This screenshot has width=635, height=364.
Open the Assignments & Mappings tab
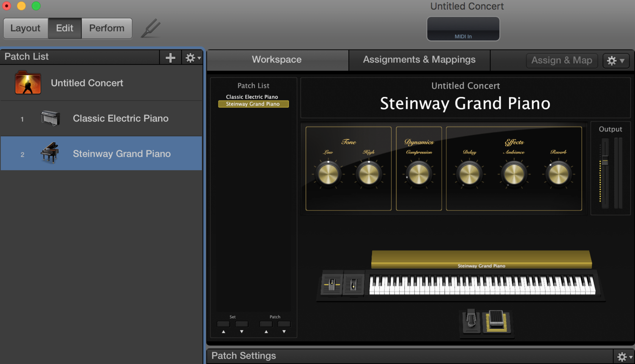(x=420, y=60)
